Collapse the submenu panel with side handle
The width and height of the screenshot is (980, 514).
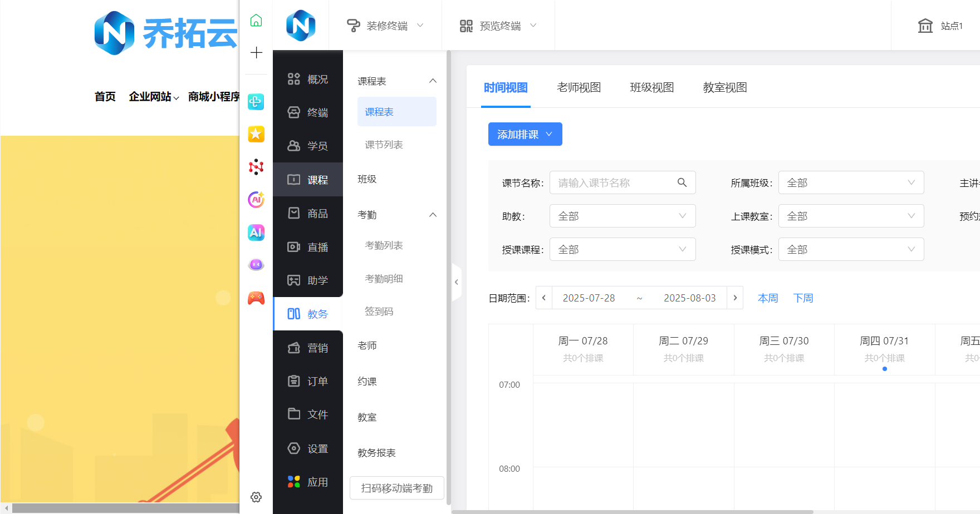(456, 282)
